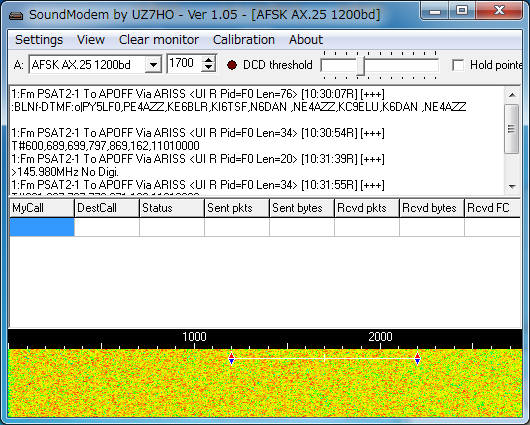The image size is (530, 425).
Task: Click the right waterfall frequency marker arrows
Action: 417,358
